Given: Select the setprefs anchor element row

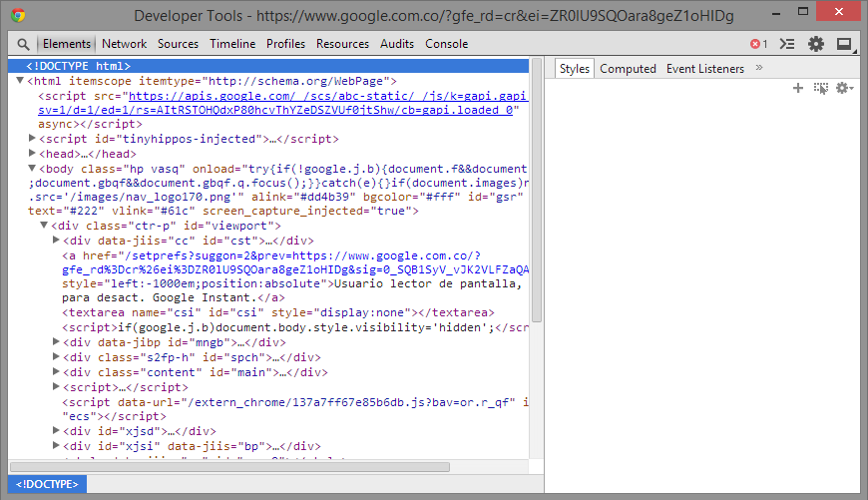Looking at the screenshot, I should (295, 276).
